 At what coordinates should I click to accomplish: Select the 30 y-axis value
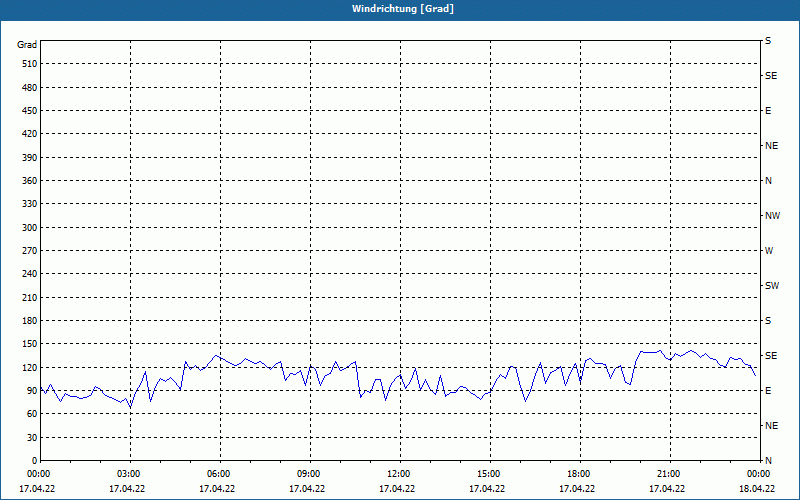point(32,438)
